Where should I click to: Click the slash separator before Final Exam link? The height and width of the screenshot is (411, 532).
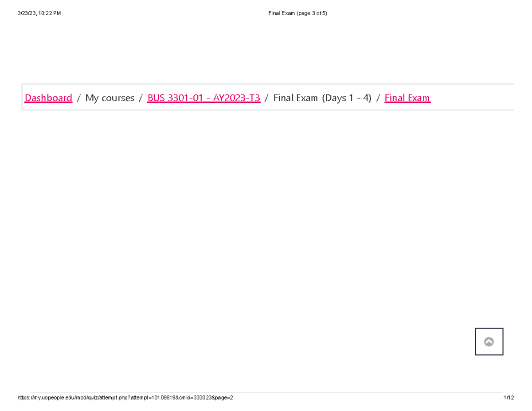pyautogui.click(x=378, y=98)
